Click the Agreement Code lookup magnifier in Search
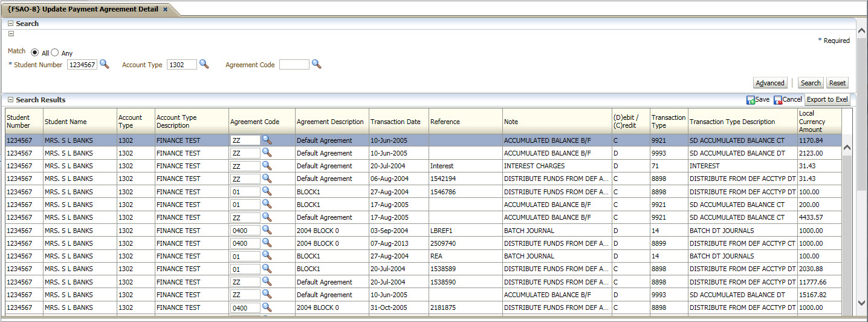868x322 pixels. [316, 64]
